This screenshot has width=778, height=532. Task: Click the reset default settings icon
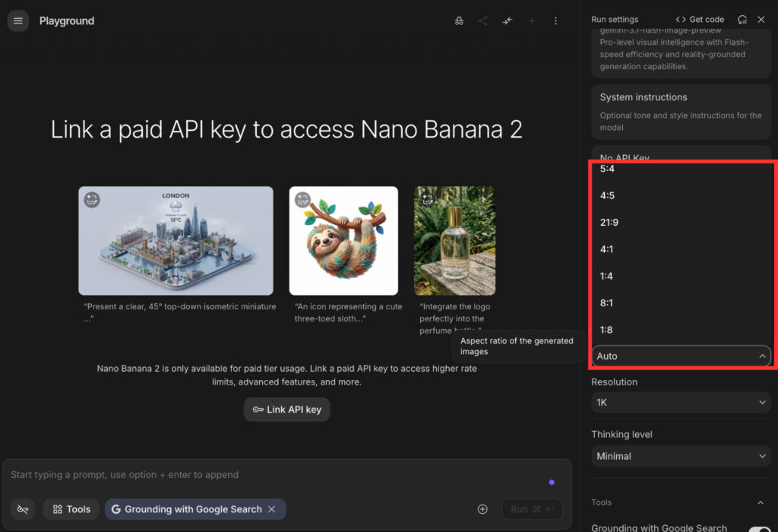(742, 19)
